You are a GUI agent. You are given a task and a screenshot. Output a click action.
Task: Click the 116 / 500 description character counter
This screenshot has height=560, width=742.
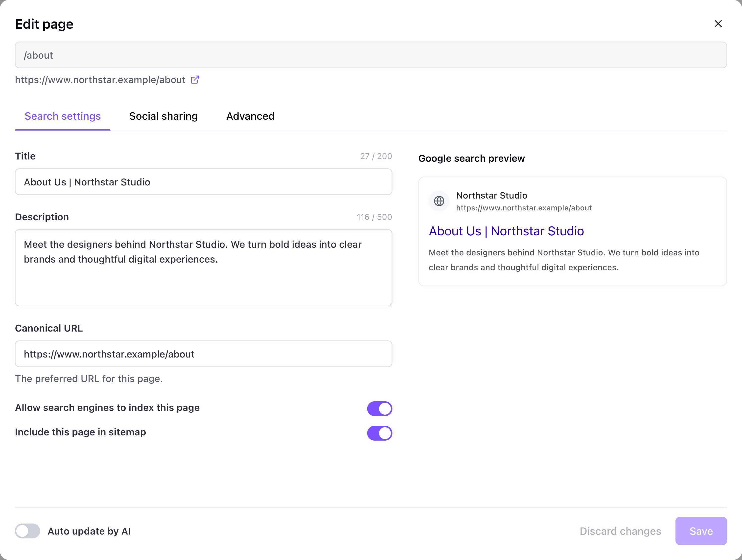point(374,217)
